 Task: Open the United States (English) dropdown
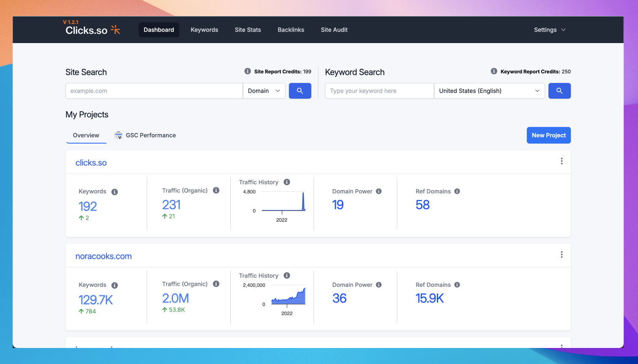[489, 91]
